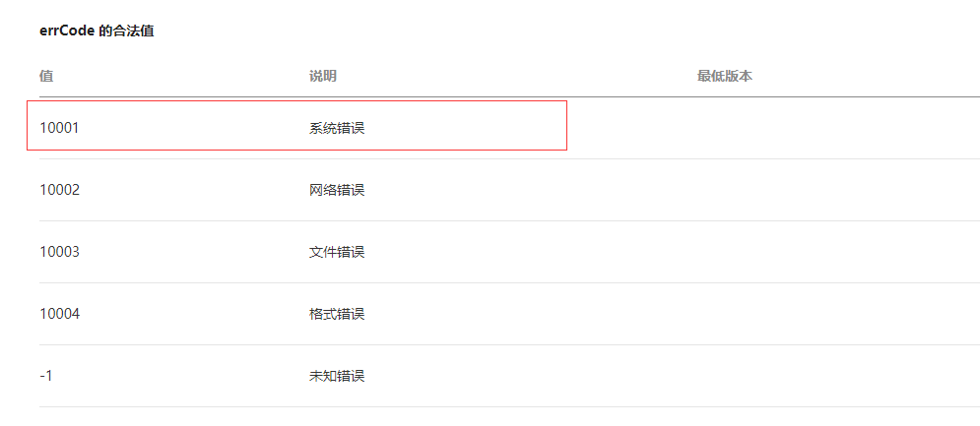Screen dimensions: 980x426
Task: Click the "值" column header
Action: 46,76
